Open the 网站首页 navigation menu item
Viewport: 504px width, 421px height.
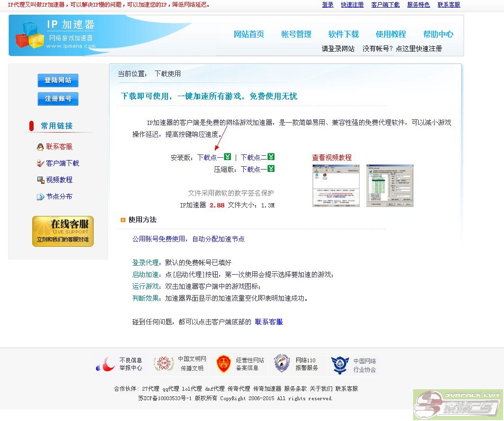(x=249, y=34)
